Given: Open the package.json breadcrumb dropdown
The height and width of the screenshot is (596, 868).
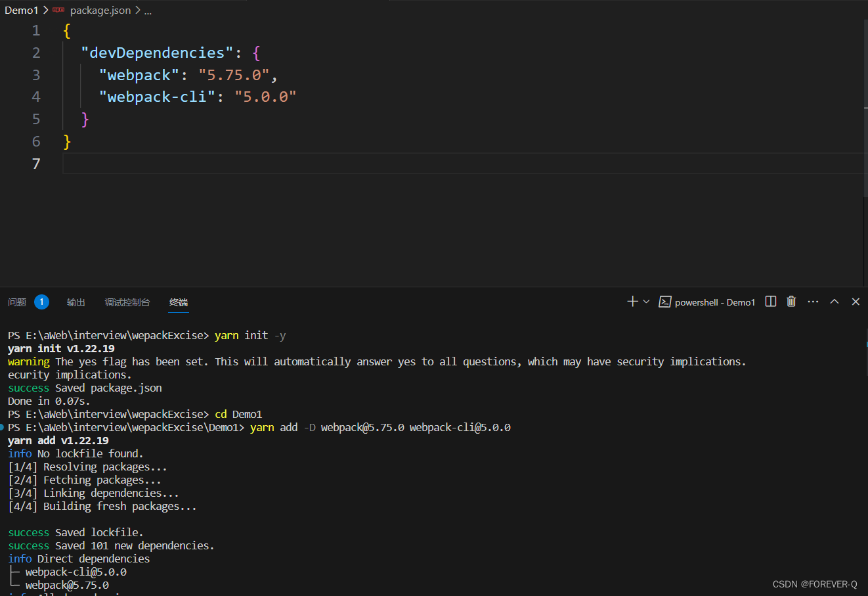Looking at the screenshot, I should 100,10.
